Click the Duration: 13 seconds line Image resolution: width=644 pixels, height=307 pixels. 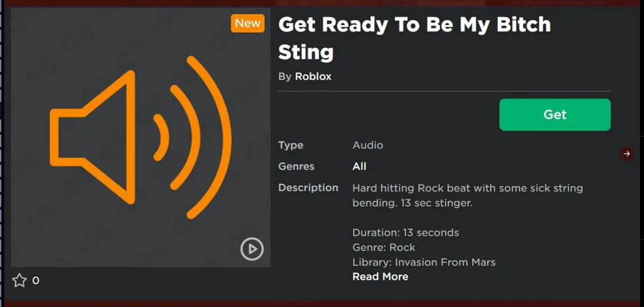406,233
